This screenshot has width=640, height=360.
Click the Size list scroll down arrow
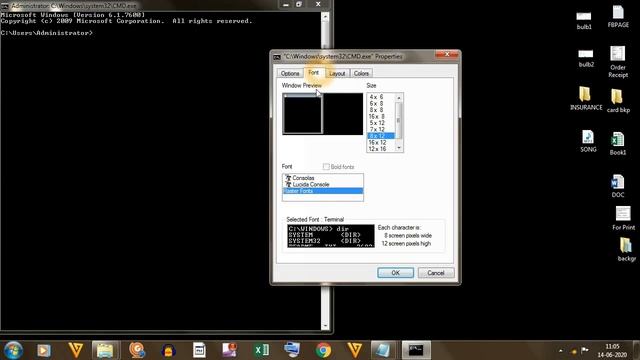coord(399,148)
